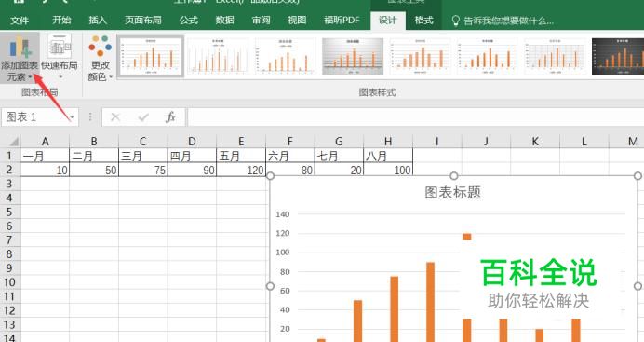The height and width of the screenshot is (342, 644).
Task: Click the orange bar reaching 90
Action: [431, 302]
